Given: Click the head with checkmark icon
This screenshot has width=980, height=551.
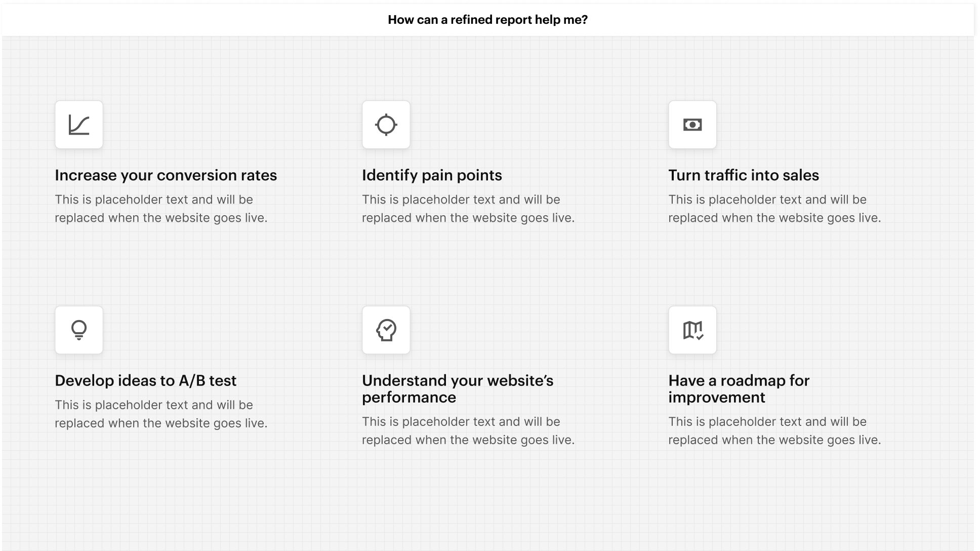Looking at the screenshot, I should click(386, 330).
